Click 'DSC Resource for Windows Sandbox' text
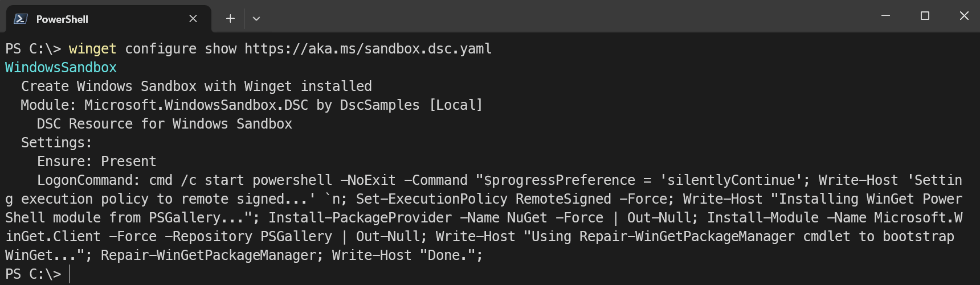 point(164,124)
